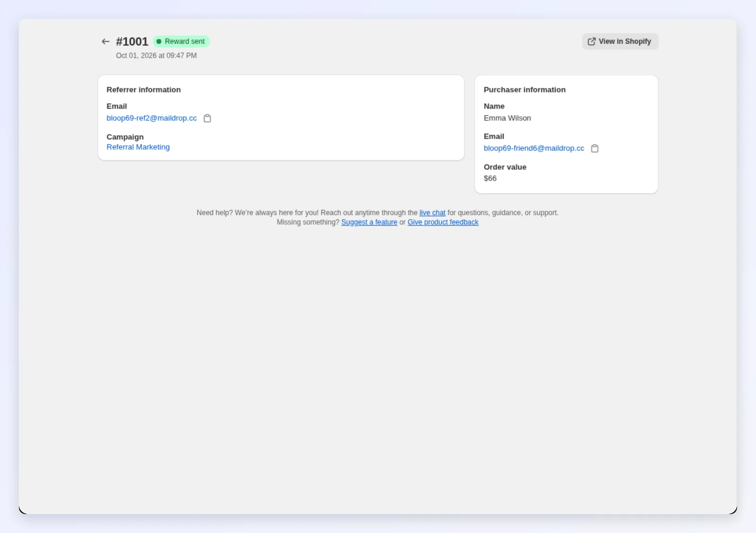Screen dimensions: 756x533
Task: Select the #1001 order title
Action: pyautogui.click(x=132, y=42)
